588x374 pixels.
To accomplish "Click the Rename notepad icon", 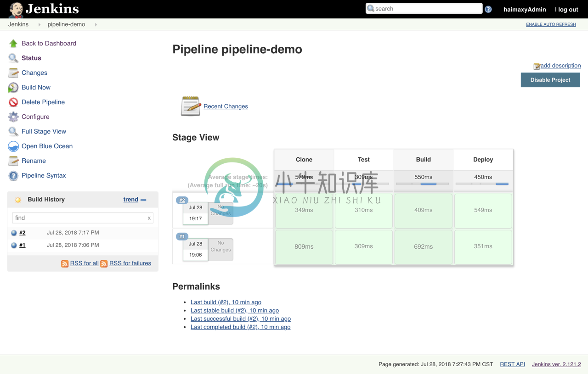I will 13,161.
